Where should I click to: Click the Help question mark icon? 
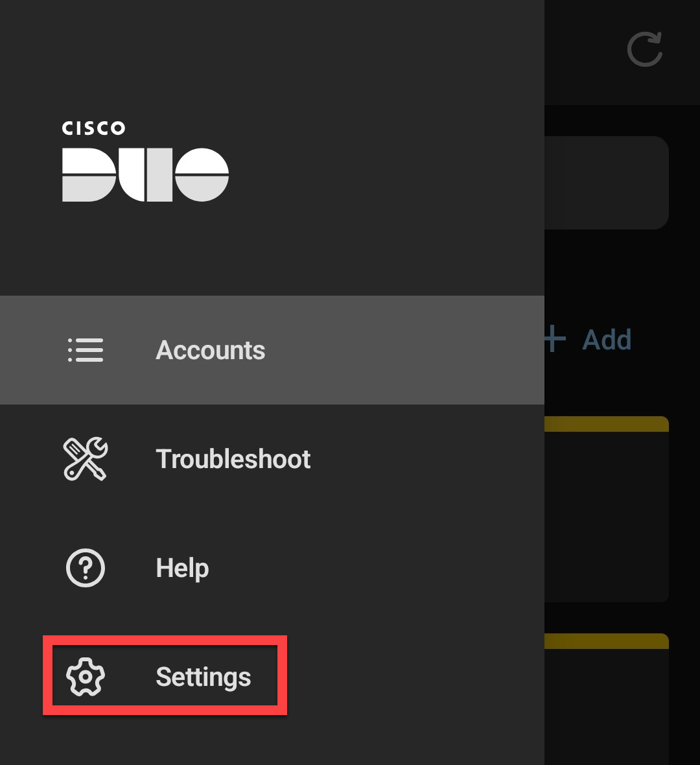(x=86, y=568)
